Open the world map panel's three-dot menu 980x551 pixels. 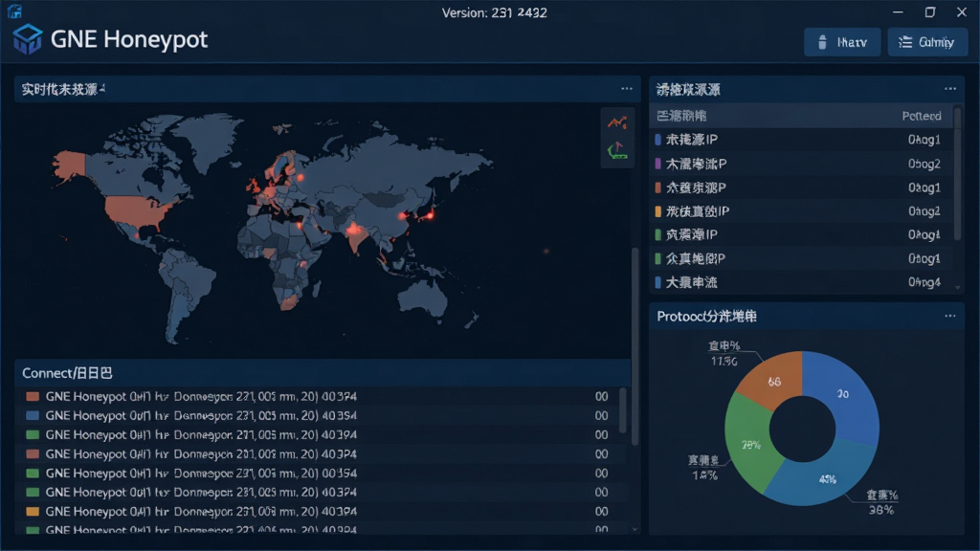point(627,89)
